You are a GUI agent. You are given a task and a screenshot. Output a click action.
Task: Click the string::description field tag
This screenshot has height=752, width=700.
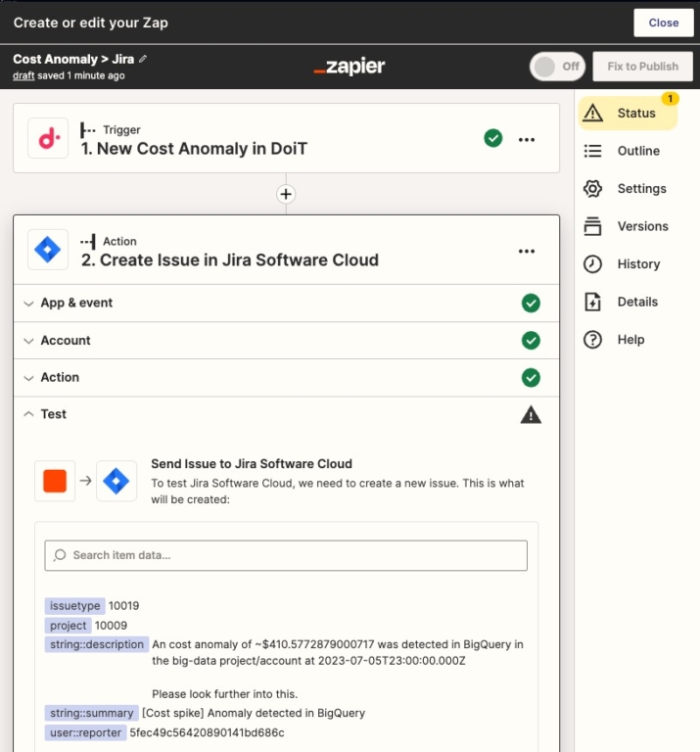tap(96, 644)
